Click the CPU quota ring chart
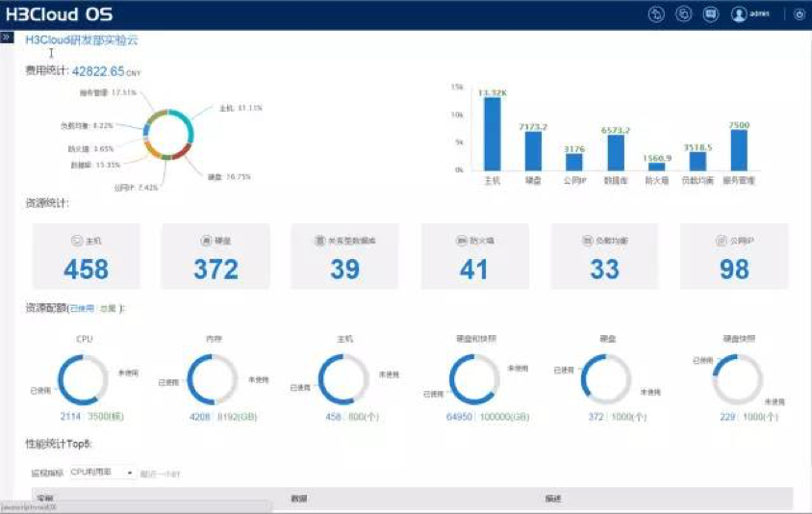The image size is (812, 514). click(x=84, y=378)
